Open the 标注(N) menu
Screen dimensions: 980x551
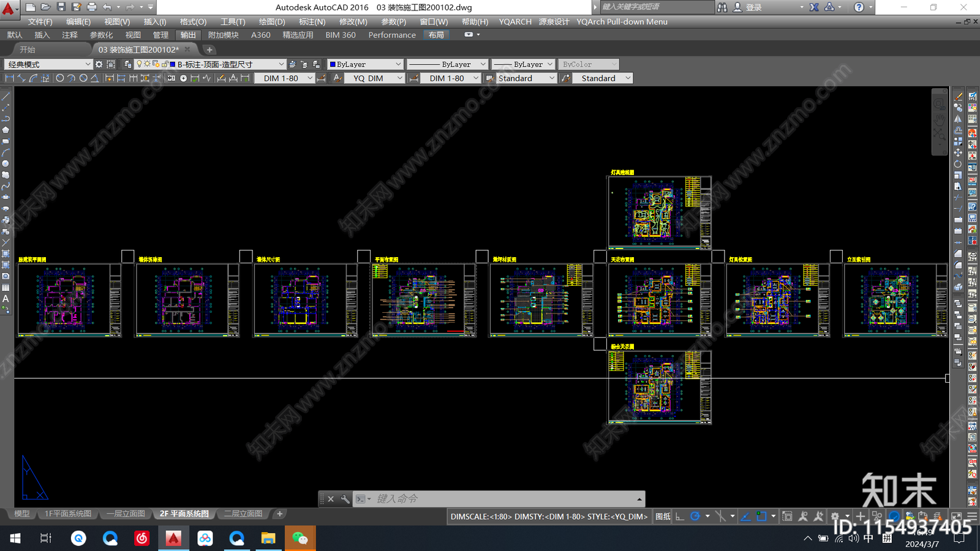(312, 21)
